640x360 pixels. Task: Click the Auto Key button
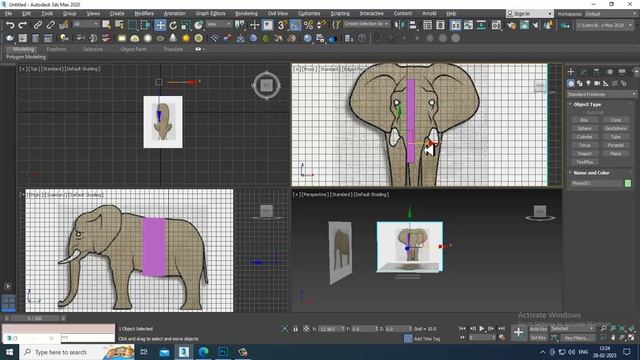coord(538,329)
